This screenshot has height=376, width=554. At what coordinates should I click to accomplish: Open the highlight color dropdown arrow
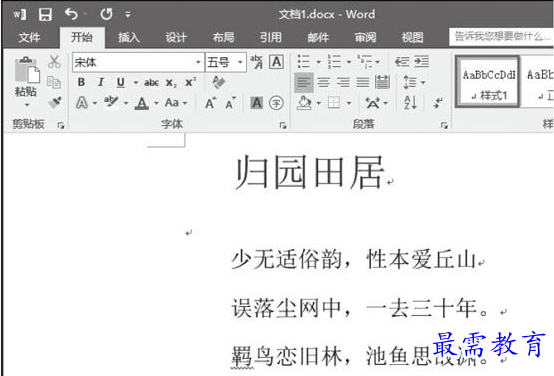pyautogui.click(x=126, y=103)
